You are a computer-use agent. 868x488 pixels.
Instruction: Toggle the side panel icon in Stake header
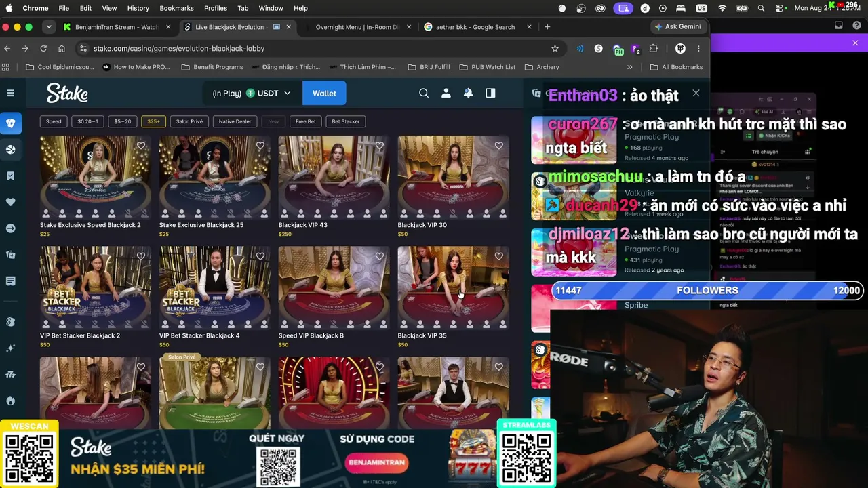point(490,93)
